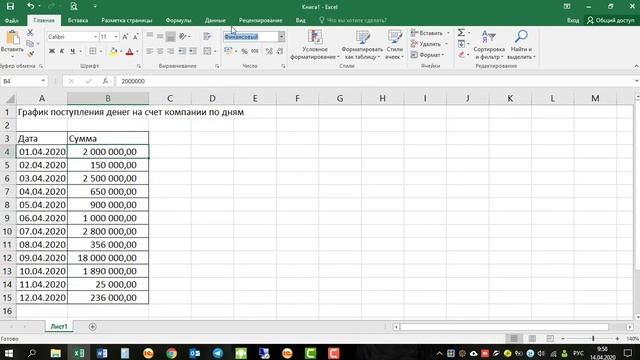The width and height of the screenshot is (640, 360).
Task: Click the Лист1 sheet tab
Action: pyautogui.click(x=59, y=327)
